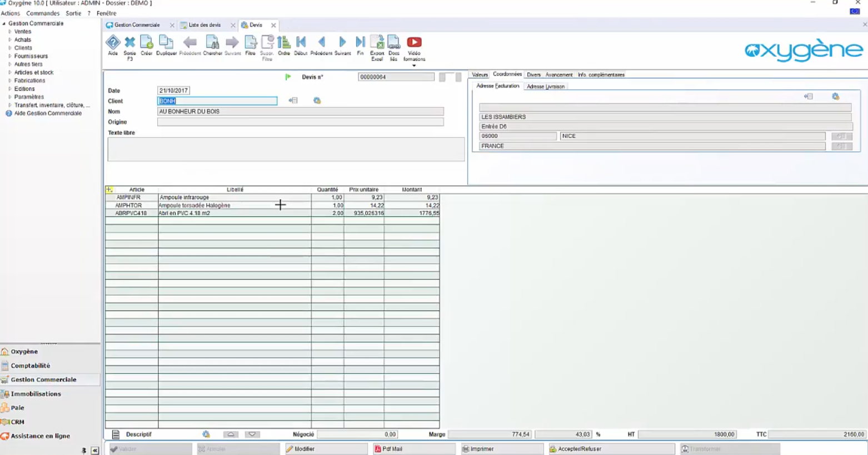Open the Aide help icon
Screen dimensions: 868x455
coord(113,44)
